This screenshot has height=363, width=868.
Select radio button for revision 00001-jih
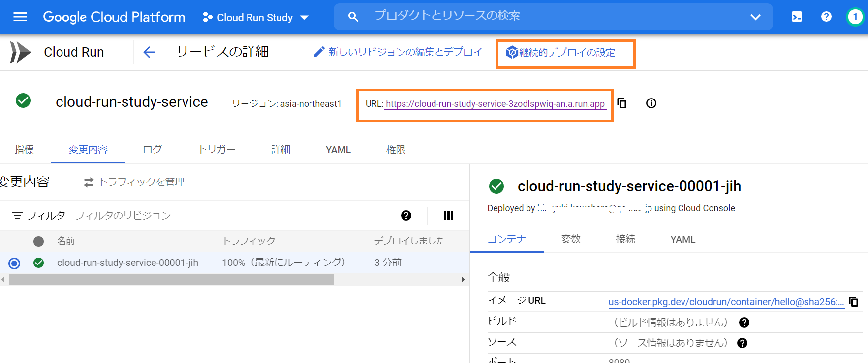(14, 263)
